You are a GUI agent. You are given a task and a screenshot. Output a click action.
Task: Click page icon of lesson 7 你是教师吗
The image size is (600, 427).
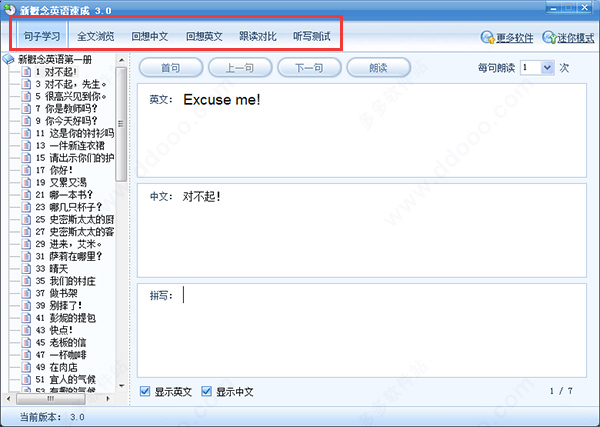[26, 108]
